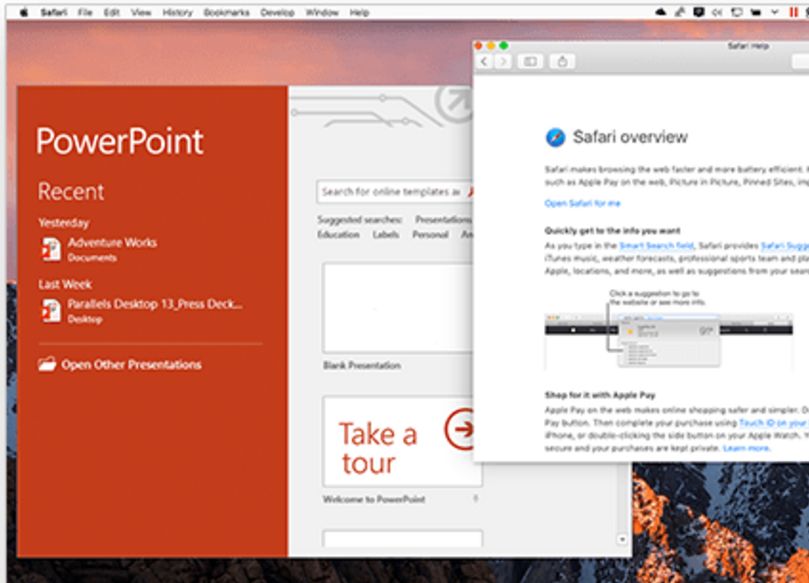Open the Apple menu
809x583 pixels.
[x=24, y=12]
